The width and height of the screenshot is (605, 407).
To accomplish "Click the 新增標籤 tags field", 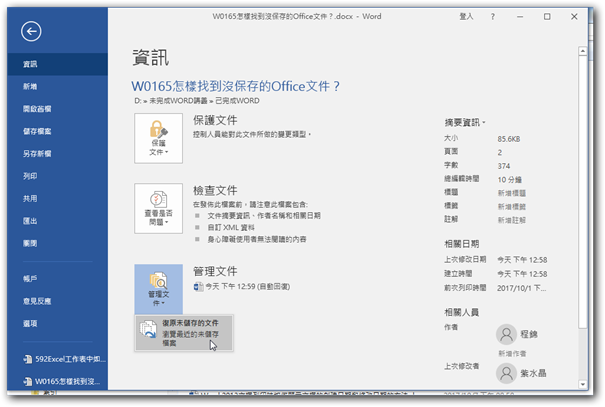I will click(x=512, y=206).
